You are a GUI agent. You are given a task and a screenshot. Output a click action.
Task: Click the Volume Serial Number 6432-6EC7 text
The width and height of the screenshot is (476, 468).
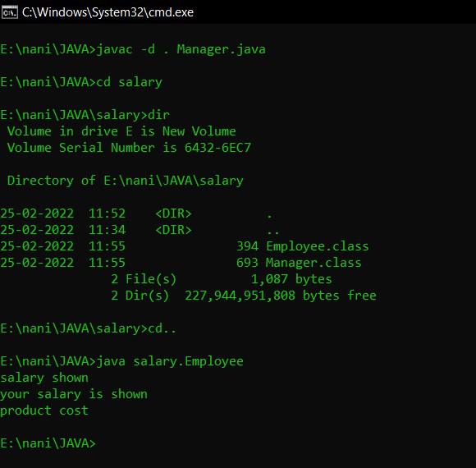(129, 148)
